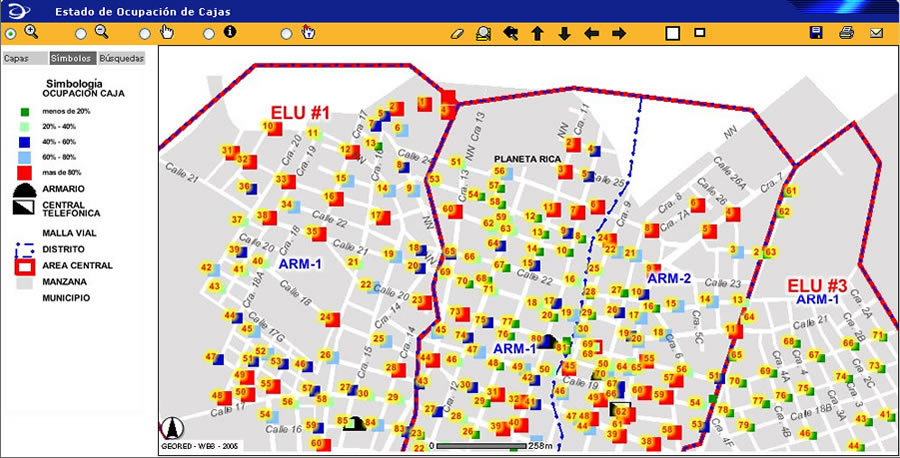Click the 'MANZANA' legend text
This screenshot has height=458, width=900.
click(x=64, y=282)
